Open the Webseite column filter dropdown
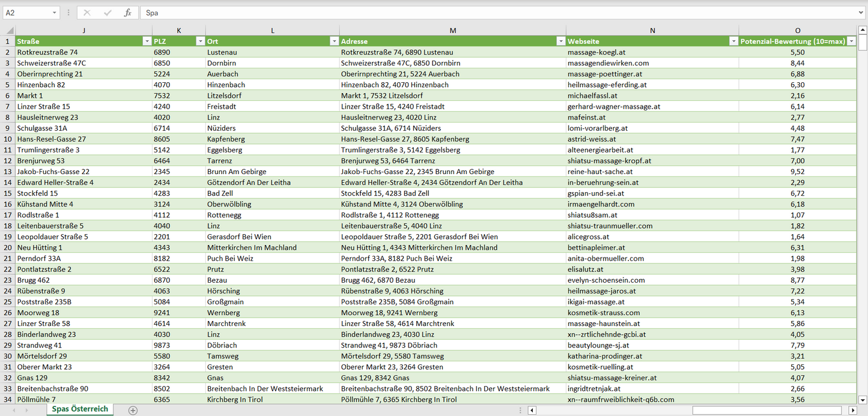Viewport: 868px width, 416px height. pyautogui.click(x=733, y=41)
